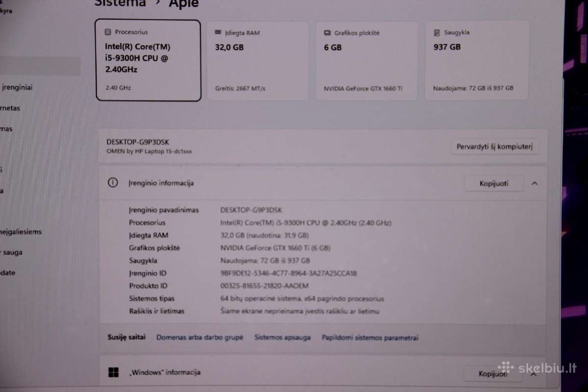
Task: Click the Sistemos tipas label
Action: [x=151, y=298]
